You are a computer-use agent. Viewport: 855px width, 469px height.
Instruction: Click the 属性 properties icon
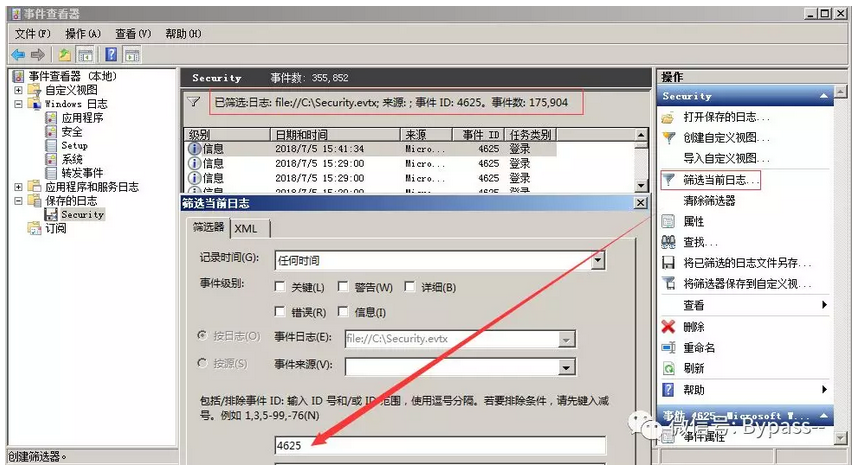coord(668,221)
